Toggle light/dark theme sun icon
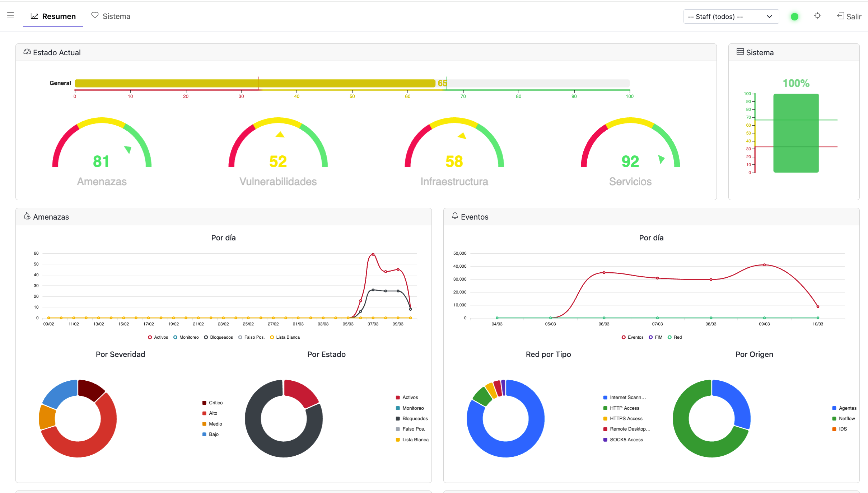The image size is (868, 493). pyautogui.click(x=817, y=16)
